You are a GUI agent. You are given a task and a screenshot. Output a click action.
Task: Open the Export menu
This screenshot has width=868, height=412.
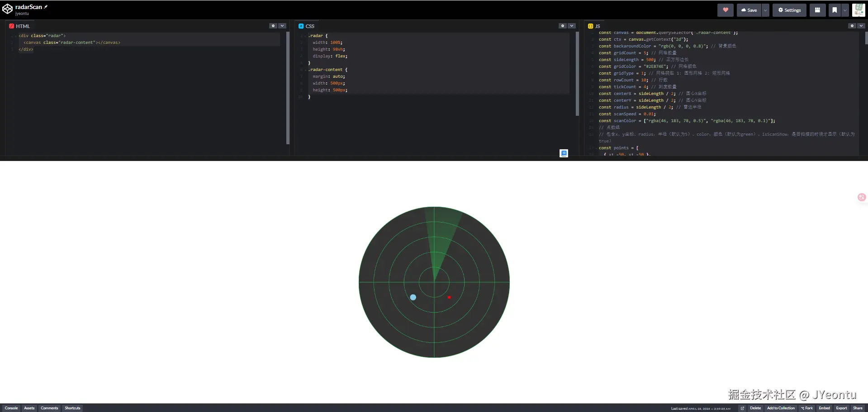click(x=841, y=408)
